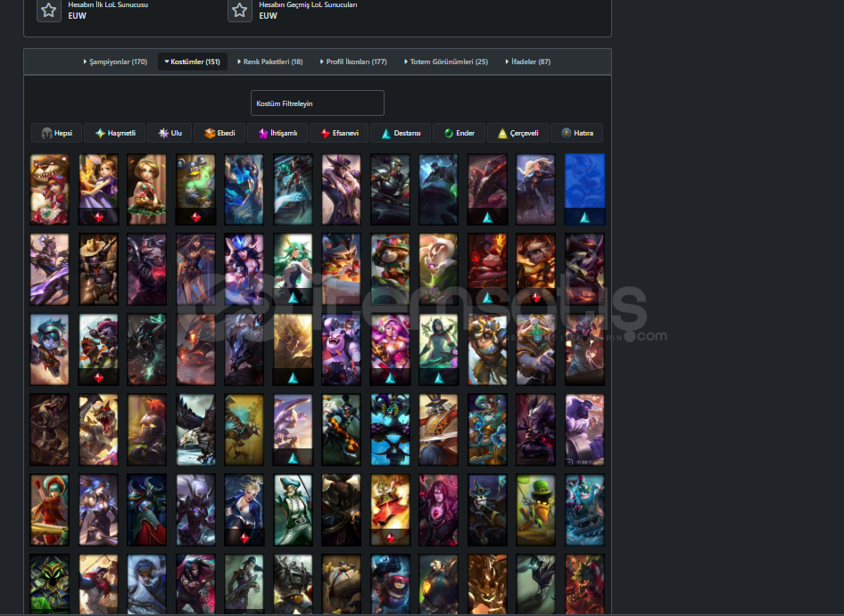Open the İfadeler (87) tab
This screenshot has width=844, height=616.
528,62
